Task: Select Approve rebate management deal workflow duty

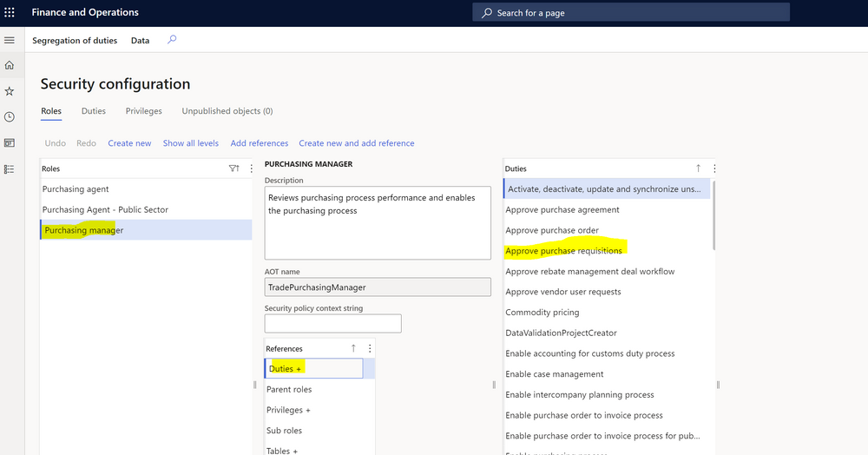Action: pyautogui.click(x=607, y=272)
